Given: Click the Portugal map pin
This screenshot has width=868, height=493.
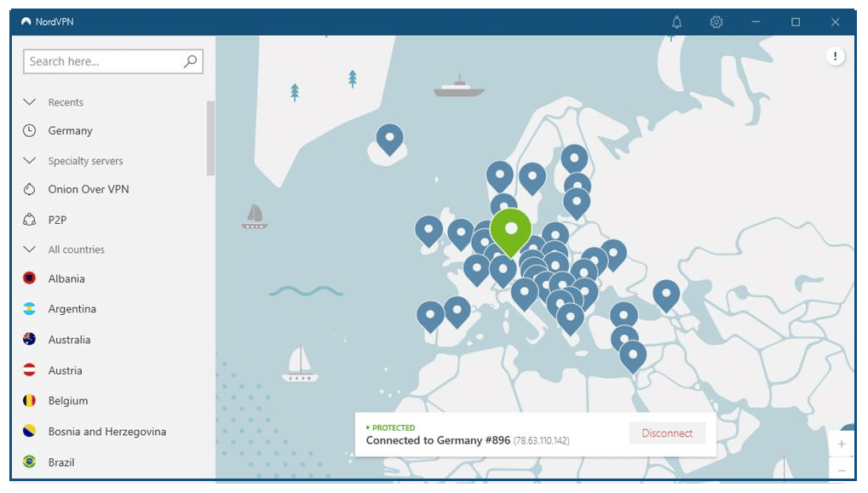Looking at the screenshot, I should pos(430,315).
